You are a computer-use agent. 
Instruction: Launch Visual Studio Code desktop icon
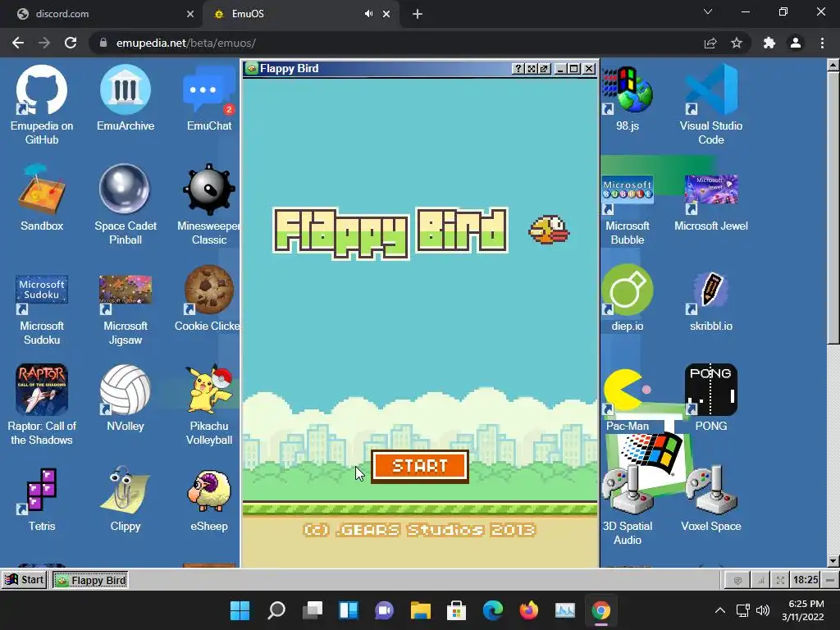click(x=711, y=105)
